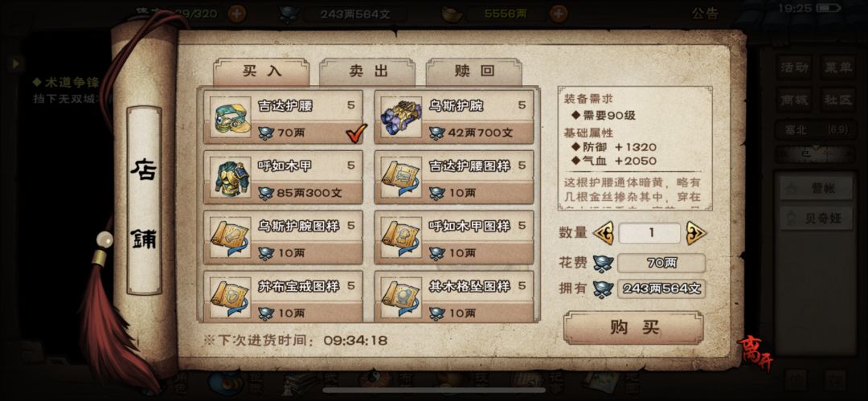Screen dimensions: 868x401
Task: Click the red 离开 leave button
Action: point(754,354)
